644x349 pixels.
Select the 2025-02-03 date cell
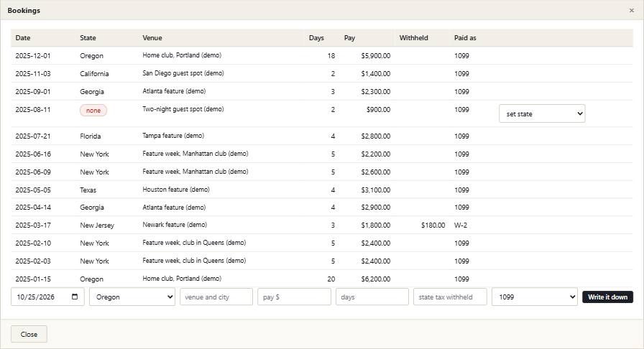click(x=33, y=261)
